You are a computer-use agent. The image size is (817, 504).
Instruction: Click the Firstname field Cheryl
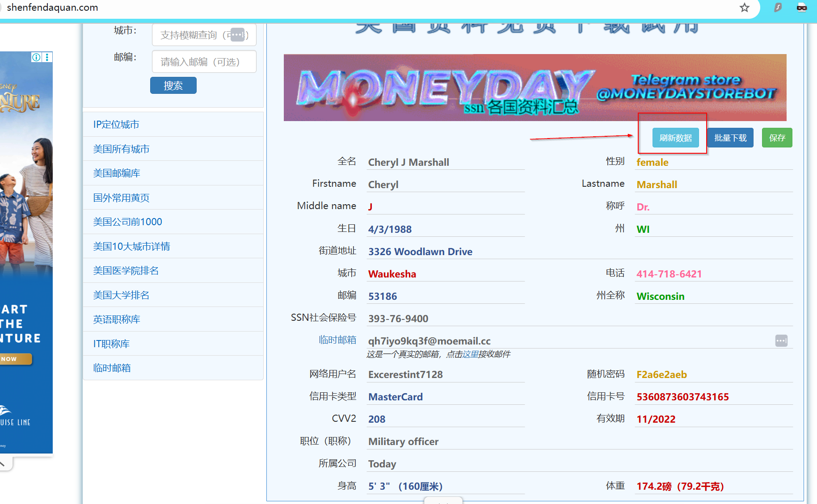pos(446,185)
